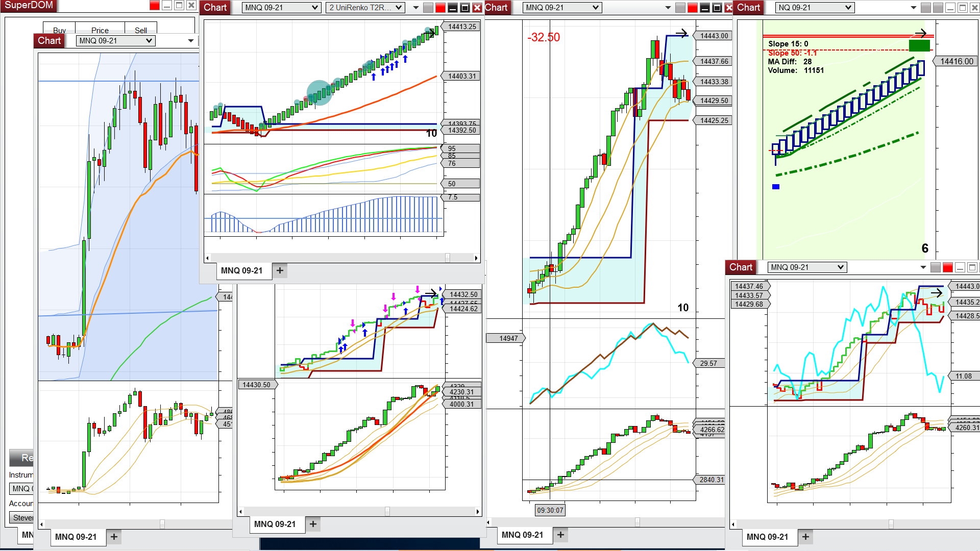
Task: Click right scroll arrow in UniRenko chart
Action: point(476,258)
